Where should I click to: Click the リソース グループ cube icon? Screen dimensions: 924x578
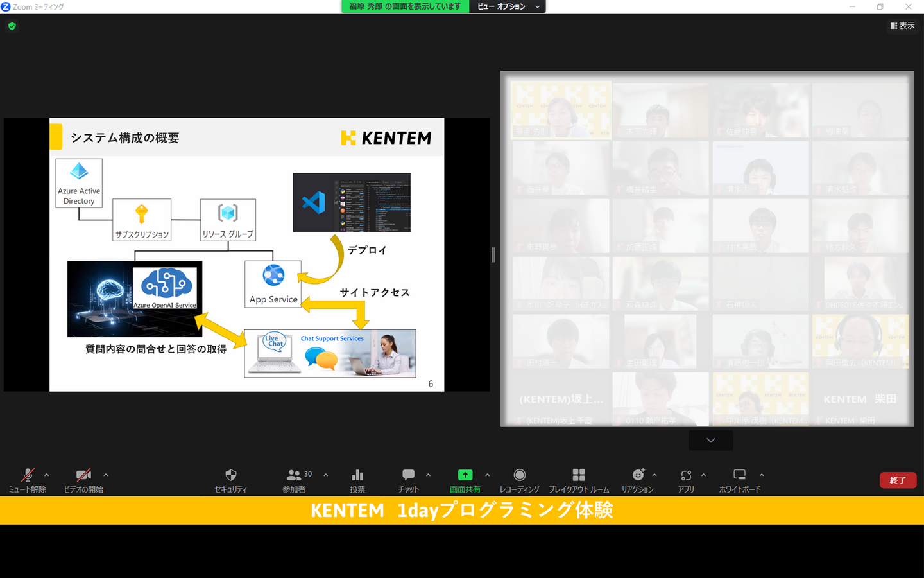(228, 213)
